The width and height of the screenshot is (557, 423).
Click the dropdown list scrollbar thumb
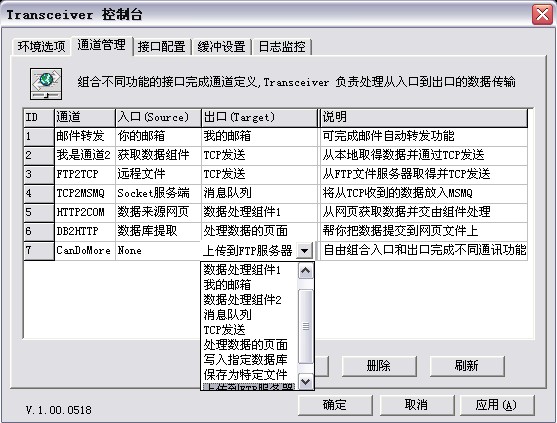pyautogui.click(x=305, y=326)
